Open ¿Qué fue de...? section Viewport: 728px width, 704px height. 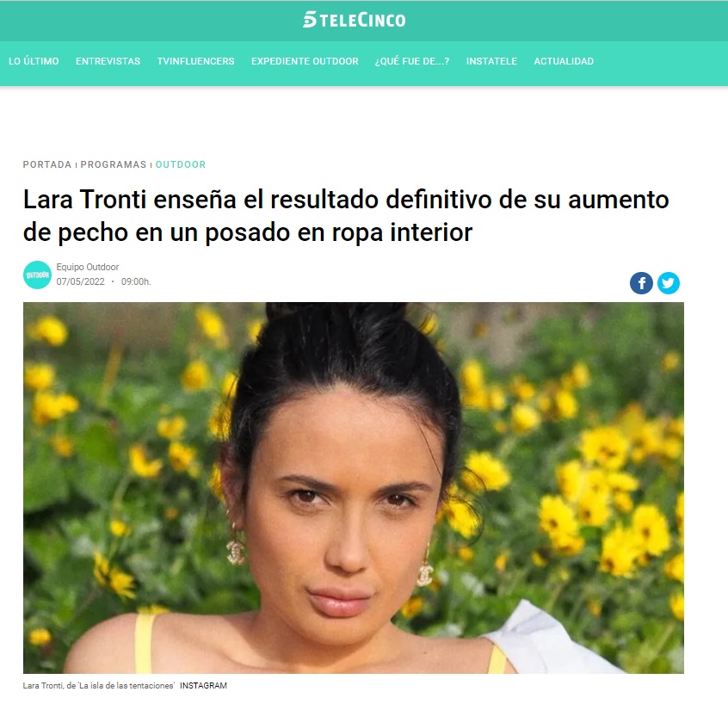point(412,61)
